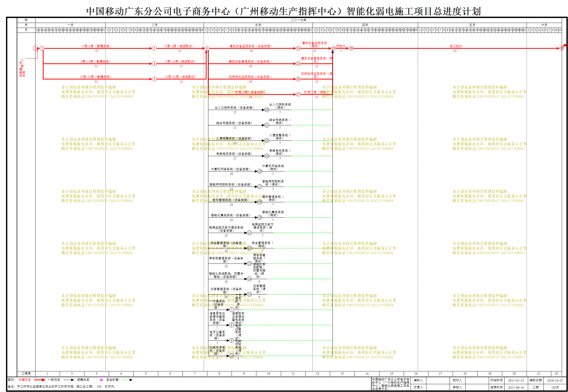568x392 pixels.
Task: Click node 24 after 建筑设备监控系统 installation
Action: [x=298, y=48]
